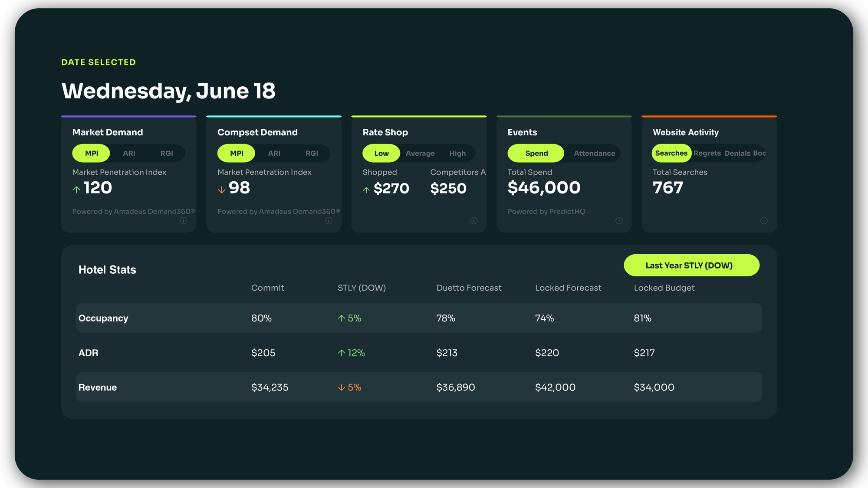Image resolution: width=868 pixels, height=488 pixels.
Task: Click the Locked Forecast column header
Action: [x=568, y=288]
